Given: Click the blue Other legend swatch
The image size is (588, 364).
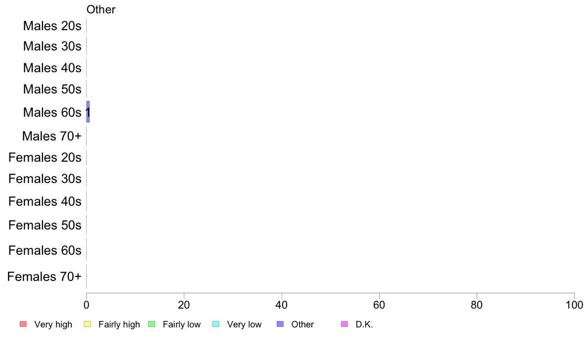Looking at the screenshot, I should (280, 324).
